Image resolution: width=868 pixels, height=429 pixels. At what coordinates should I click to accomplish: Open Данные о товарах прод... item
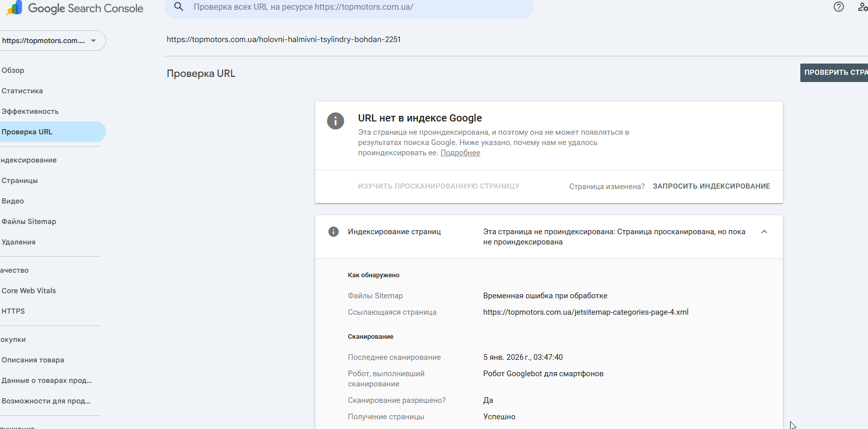(x=47, y=380)
